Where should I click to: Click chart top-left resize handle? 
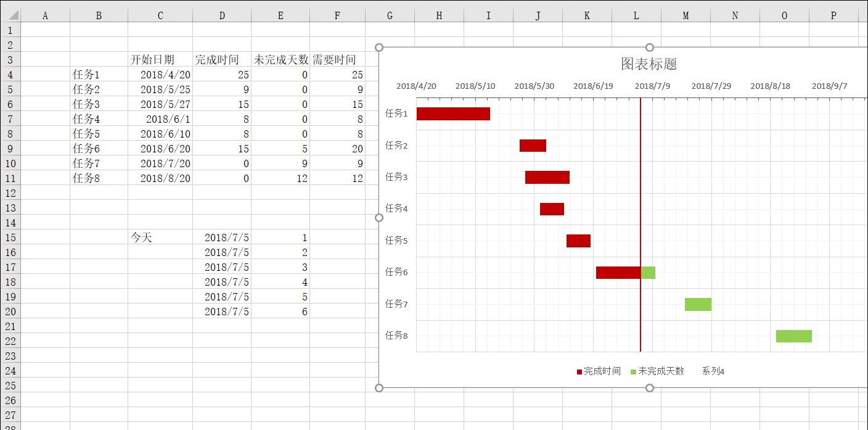379,48
